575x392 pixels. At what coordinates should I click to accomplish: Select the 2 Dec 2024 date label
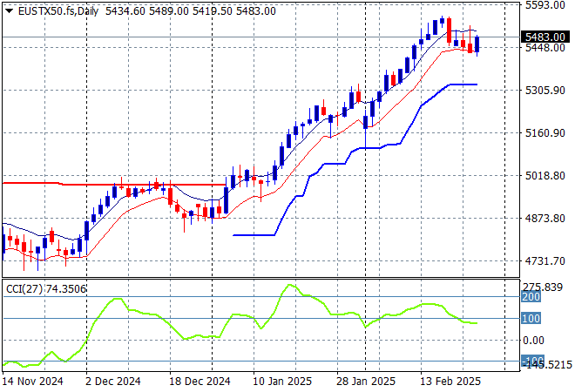[112, 382]
